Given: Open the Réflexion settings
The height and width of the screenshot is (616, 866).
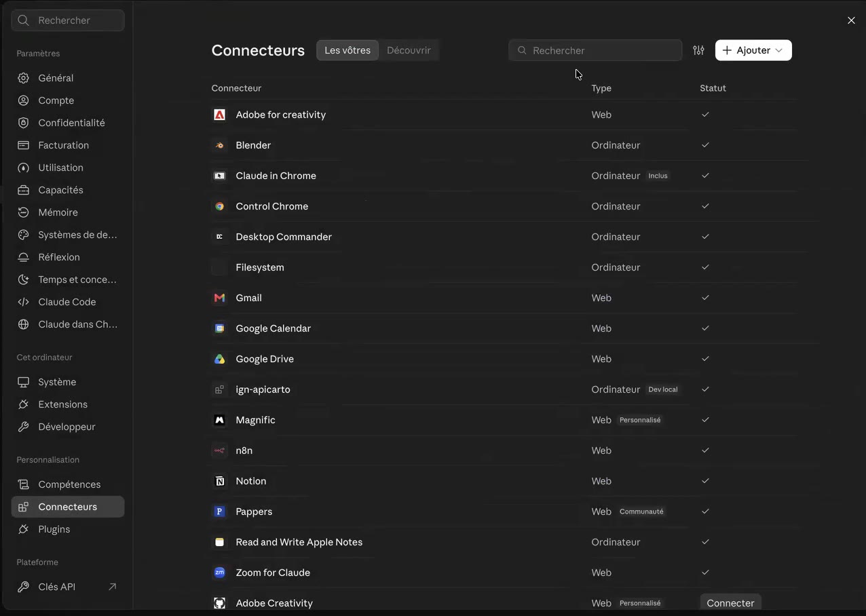Looking at the screenshot, I should (68, 257).
